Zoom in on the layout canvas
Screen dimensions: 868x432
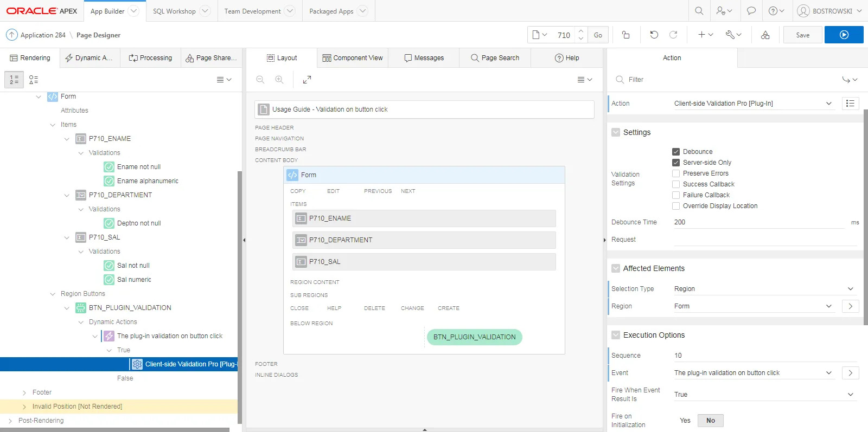click(279, 80)
